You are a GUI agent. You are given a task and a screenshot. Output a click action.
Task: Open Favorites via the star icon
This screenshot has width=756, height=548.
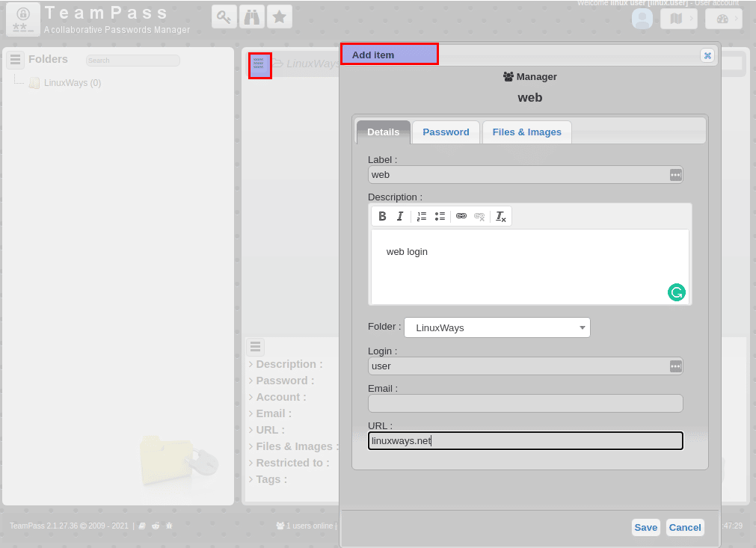279,17
